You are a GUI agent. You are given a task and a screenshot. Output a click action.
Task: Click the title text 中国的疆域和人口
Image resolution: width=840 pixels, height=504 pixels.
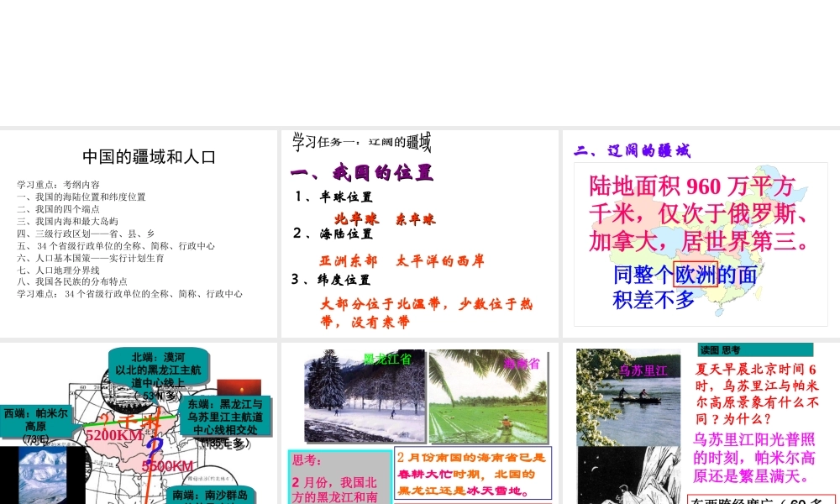(149, 157)
